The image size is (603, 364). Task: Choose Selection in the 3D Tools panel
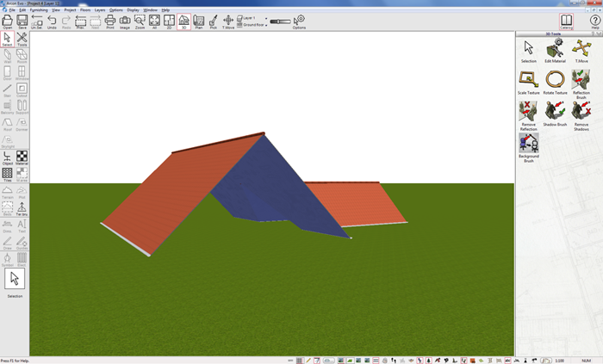point(529,51)
